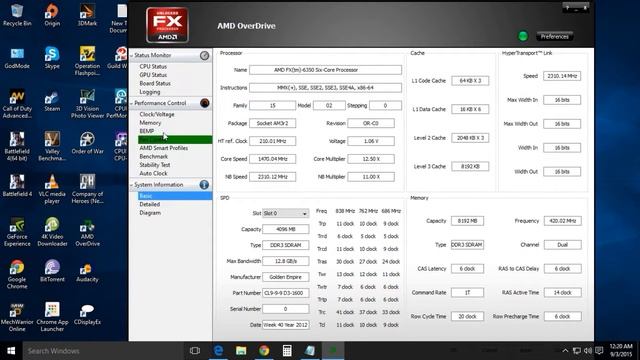Open the Benchmark page

153,157
